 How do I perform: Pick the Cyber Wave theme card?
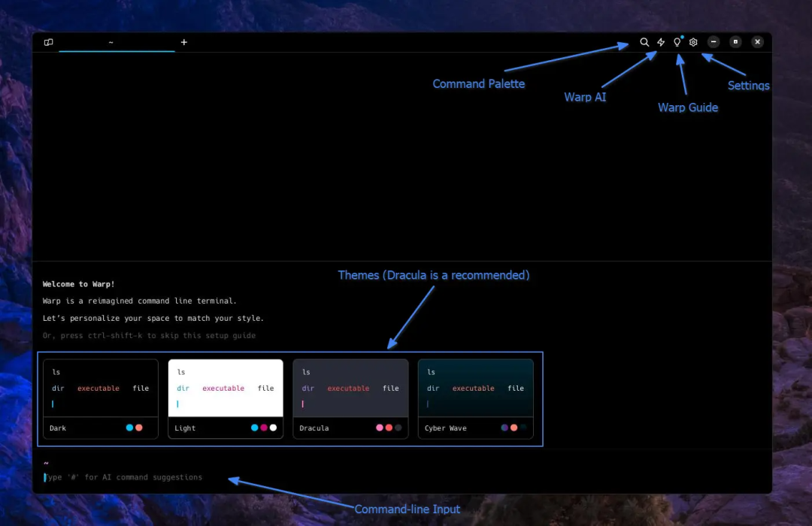(x=475, y=399)
